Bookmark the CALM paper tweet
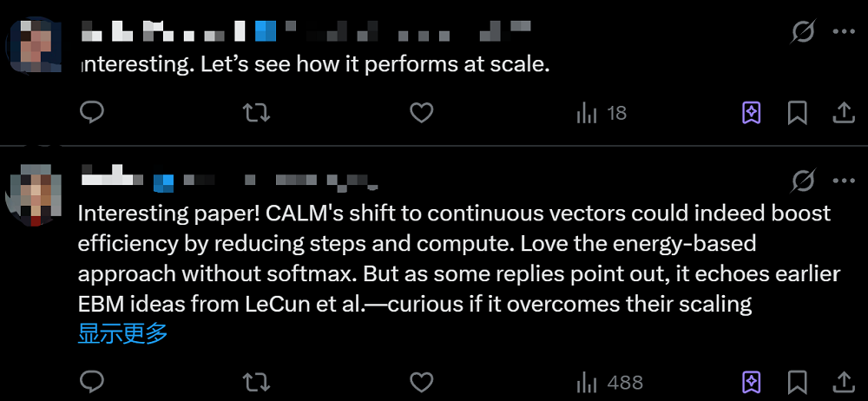The height and width of the screenshot is (401, 868). (x=798, y=382)
